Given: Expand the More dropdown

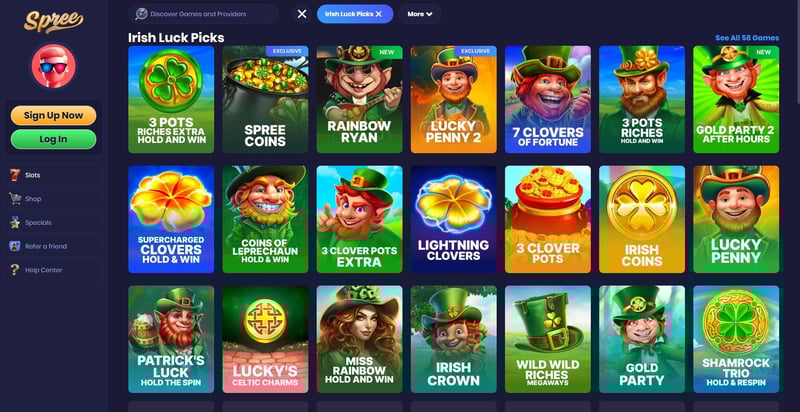Looking at the screenshot, I should click(x=420, y=14).
